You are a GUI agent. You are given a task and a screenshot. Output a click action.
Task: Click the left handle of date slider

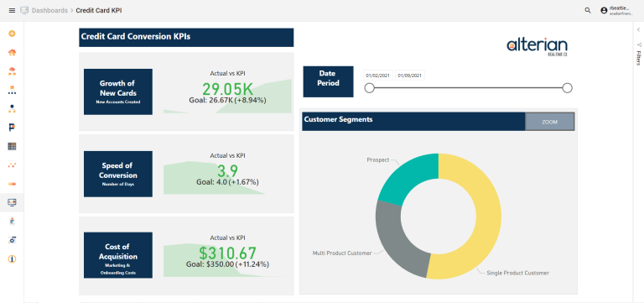click(370, 88)
